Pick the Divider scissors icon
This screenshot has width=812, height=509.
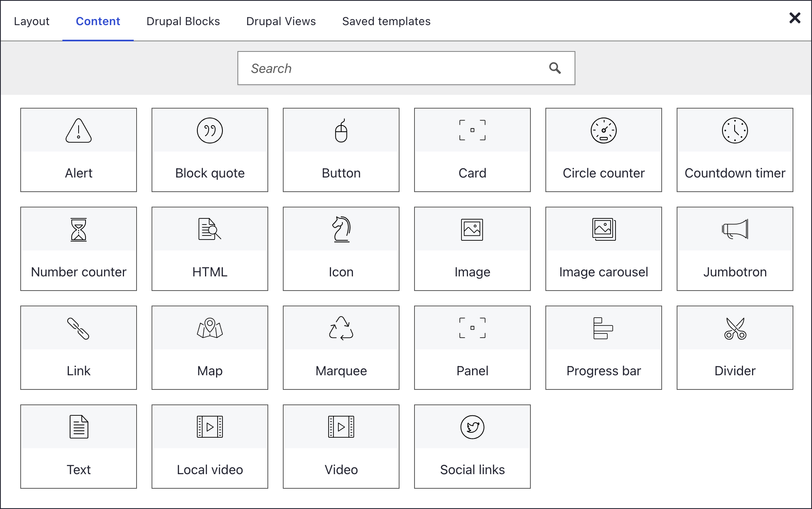pyautogui.click(x=735, y=328)
